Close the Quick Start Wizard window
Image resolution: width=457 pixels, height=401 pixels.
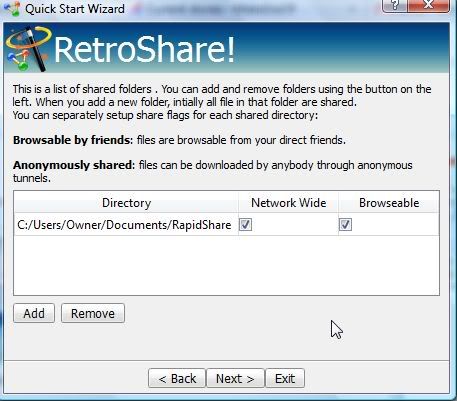[428, 5]
